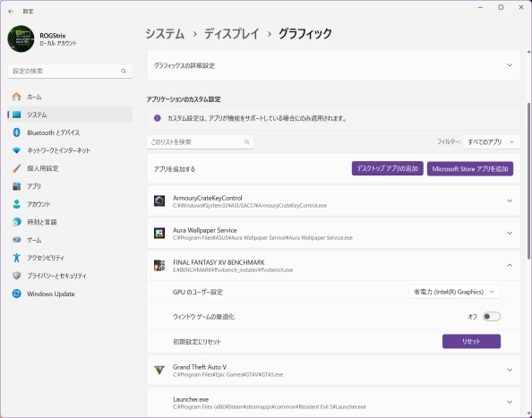Click the FINAL FANTASY XV BENCHMARK icon

(x=159, y=266)
